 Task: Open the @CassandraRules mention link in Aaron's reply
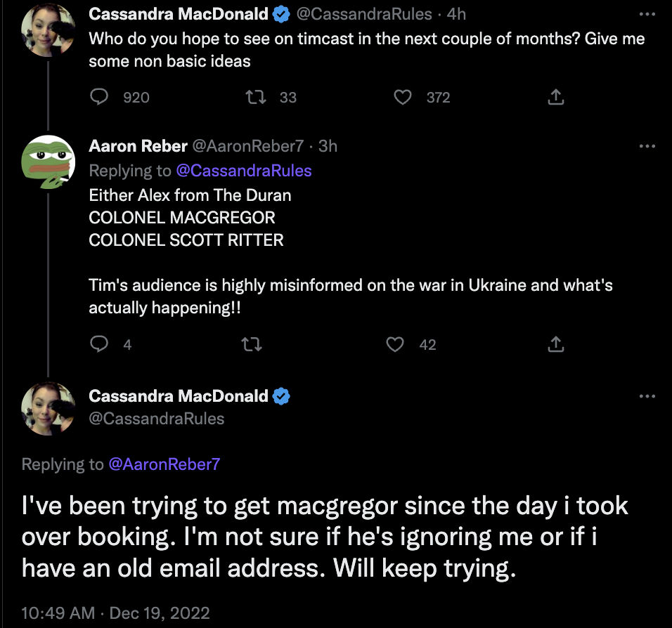click(x=243, y=171)
